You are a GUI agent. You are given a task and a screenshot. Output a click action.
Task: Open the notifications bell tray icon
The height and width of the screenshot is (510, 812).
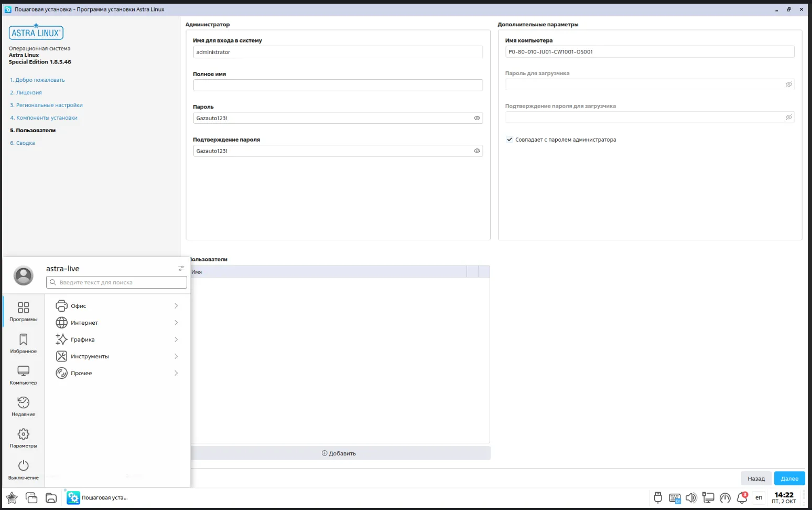(742, 497)
